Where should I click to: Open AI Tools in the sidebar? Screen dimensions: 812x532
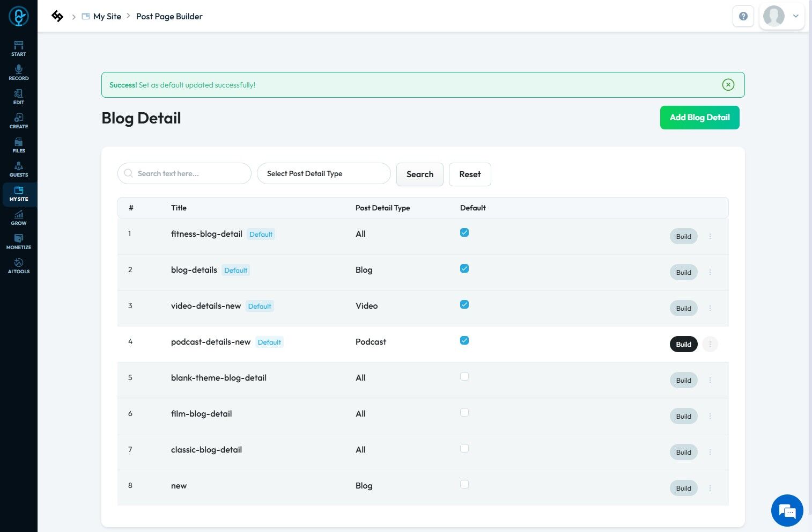[19, 266]
